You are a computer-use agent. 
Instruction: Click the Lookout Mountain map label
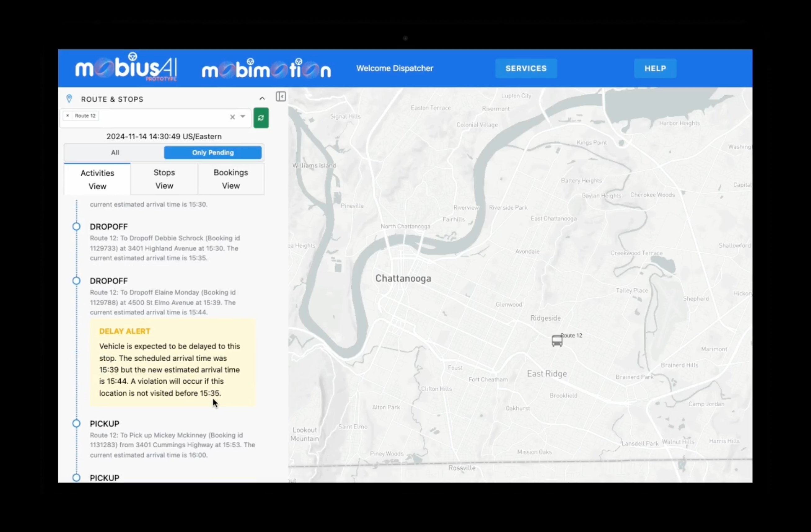click(x=305, y=434)
